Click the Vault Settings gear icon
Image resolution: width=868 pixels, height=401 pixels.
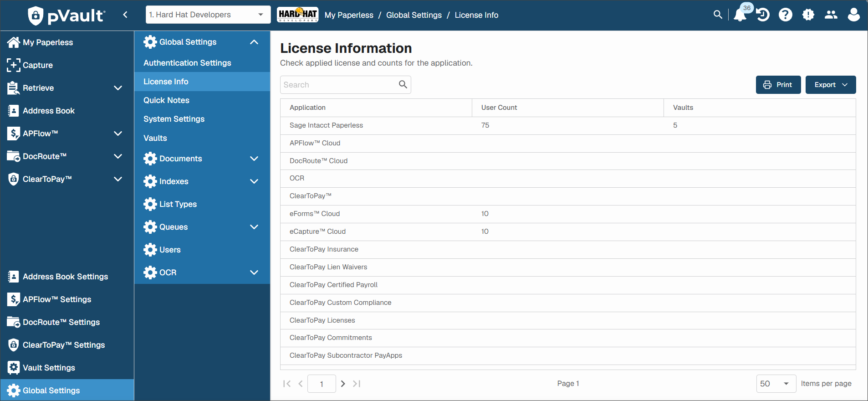[x=14, y=368]
